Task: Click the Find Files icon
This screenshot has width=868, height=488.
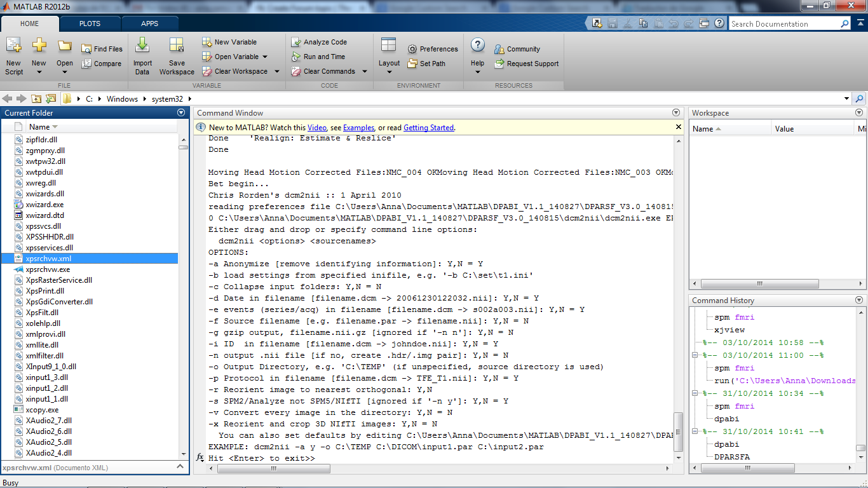Action: click(86, 49)
